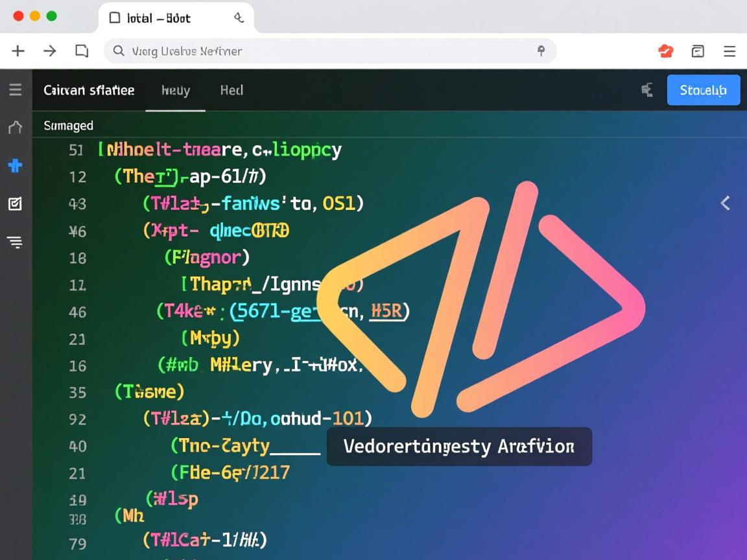This screenshot has height=560, width=747.
Task: Click the hamburger menu icon in sidebar
Action: [x=15, y=89]
